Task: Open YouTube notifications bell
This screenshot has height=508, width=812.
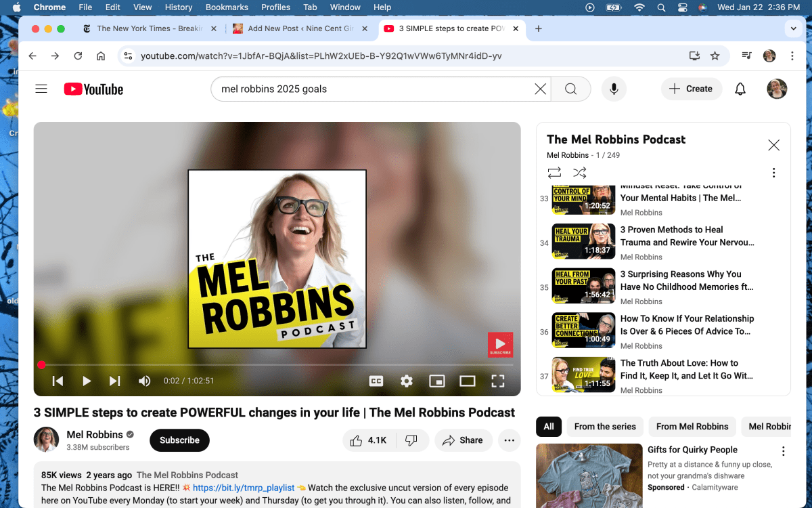Action: pyautogui.click(x=740, y=89)
